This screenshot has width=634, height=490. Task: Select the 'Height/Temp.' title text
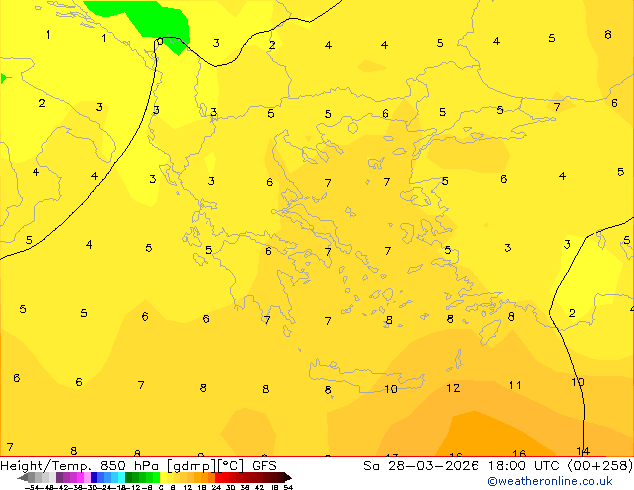pos(47,466)
